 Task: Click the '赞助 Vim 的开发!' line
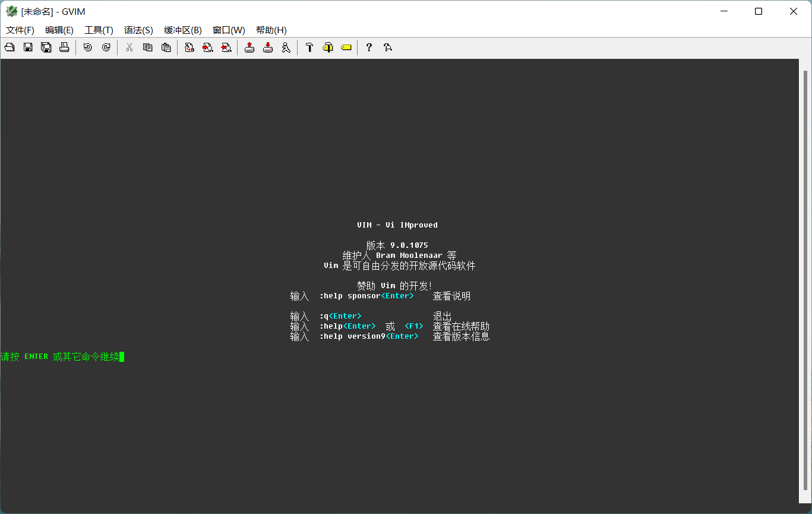[395, 286]
